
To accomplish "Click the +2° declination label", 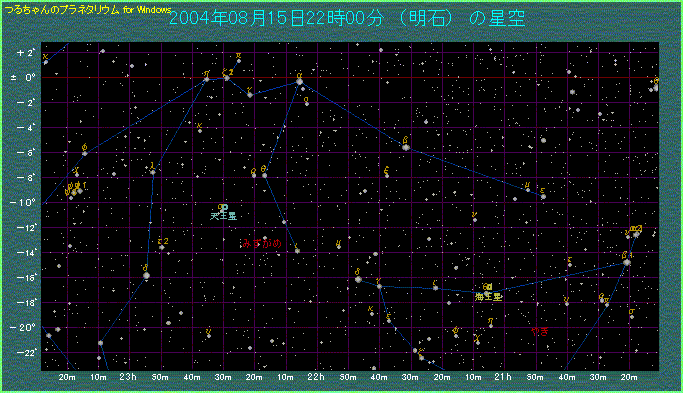I will tap(25, 53).
